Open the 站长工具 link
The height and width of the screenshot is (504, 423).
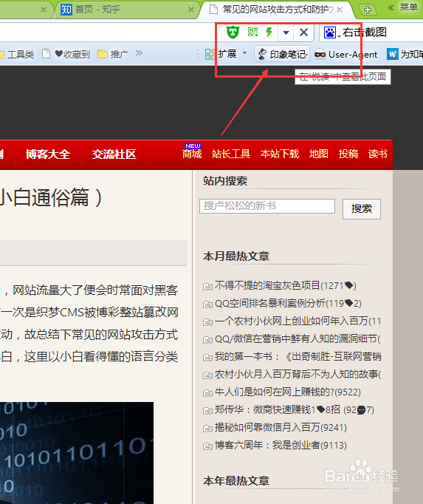tap(231, 154)
